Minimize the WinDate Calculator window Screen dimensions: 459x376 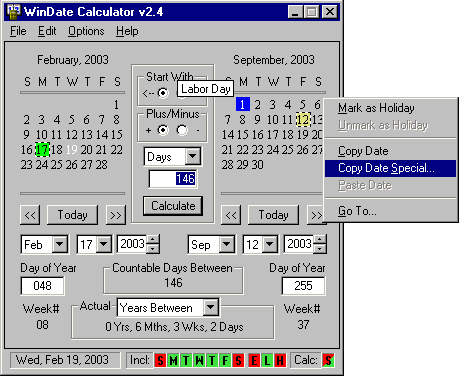295,12
